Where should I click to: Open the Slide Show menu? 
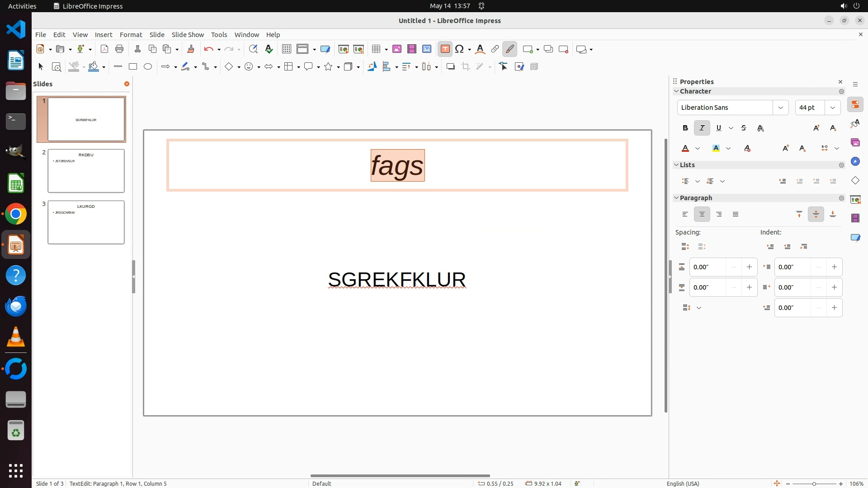pos(188,35)
